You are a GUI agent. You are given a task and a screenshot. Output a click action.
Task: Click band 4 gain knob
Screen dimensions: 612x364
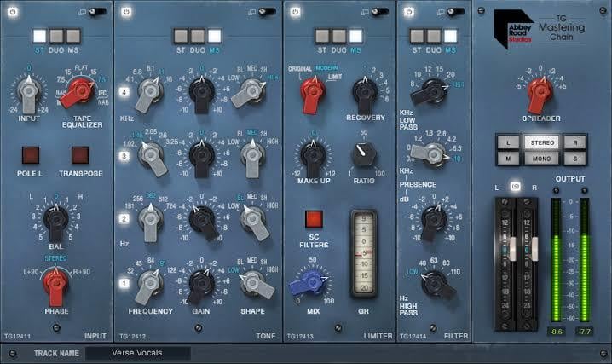201,92
